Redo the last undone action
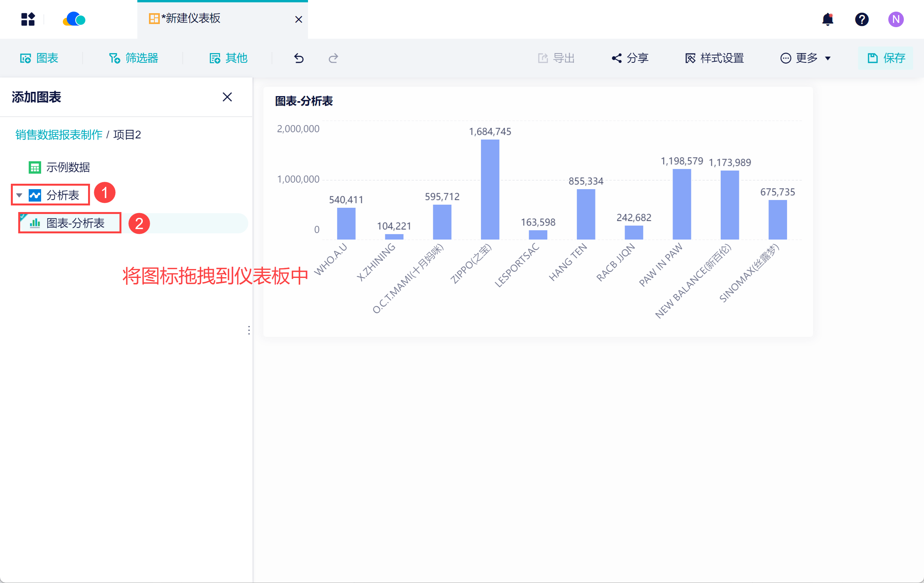 point(333,58)
